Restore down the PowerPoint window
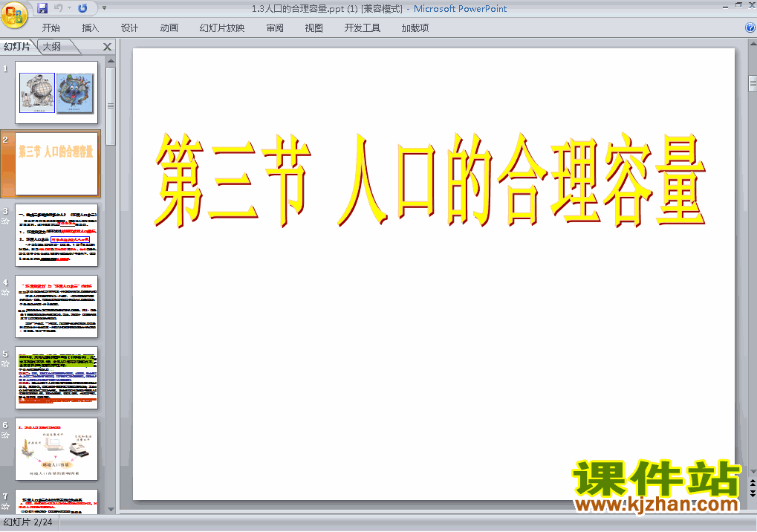Viewport: 757px width, 532px height. 738,5
